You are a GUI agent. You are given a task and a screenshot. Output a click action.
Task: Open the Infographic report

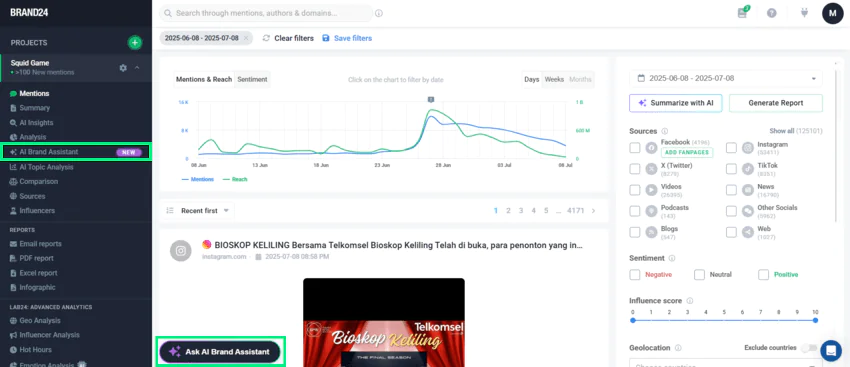click(37, 288)
